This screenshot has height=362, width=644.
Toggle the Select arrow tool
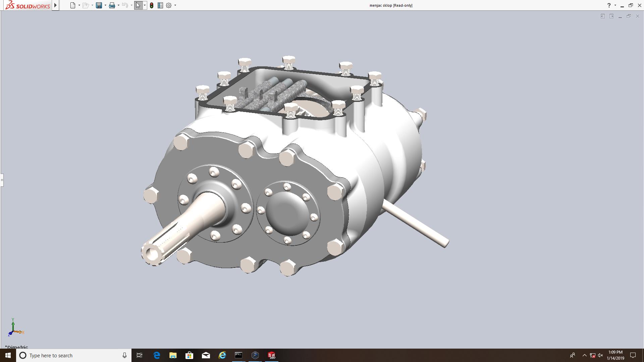point(138,5)
